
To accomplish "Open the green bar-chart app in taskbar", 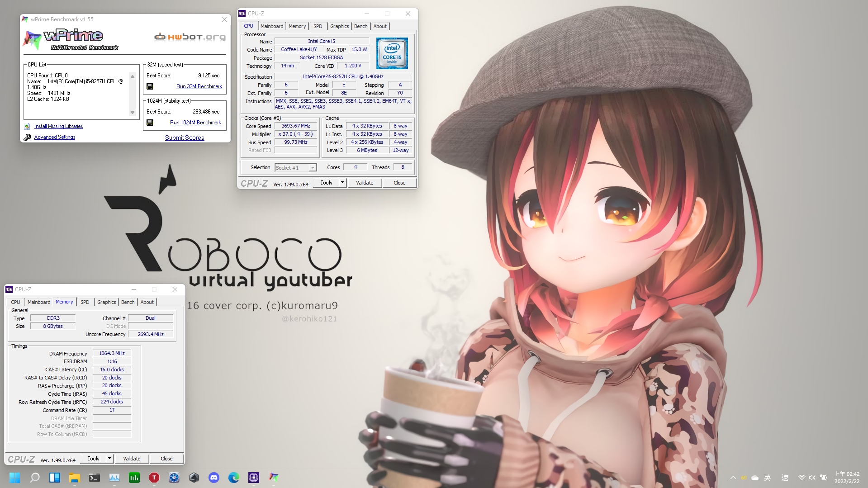I will (134, 478).
